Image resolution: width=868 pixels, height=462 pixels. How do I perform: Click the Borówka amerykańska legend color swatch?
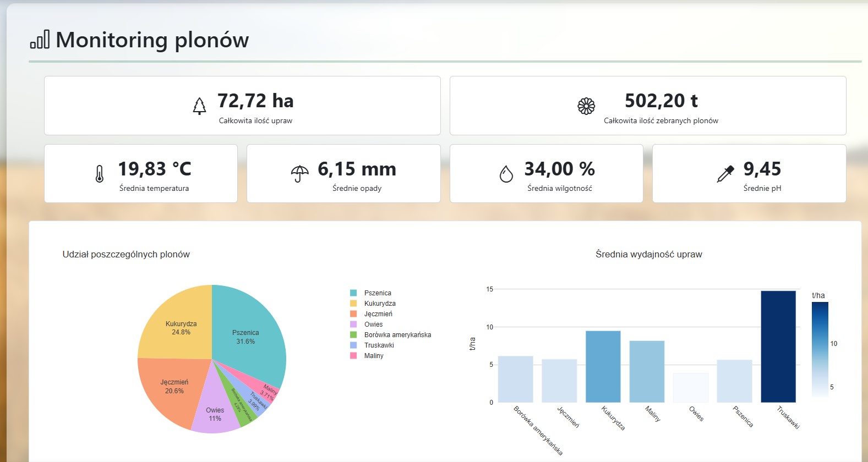353,335
